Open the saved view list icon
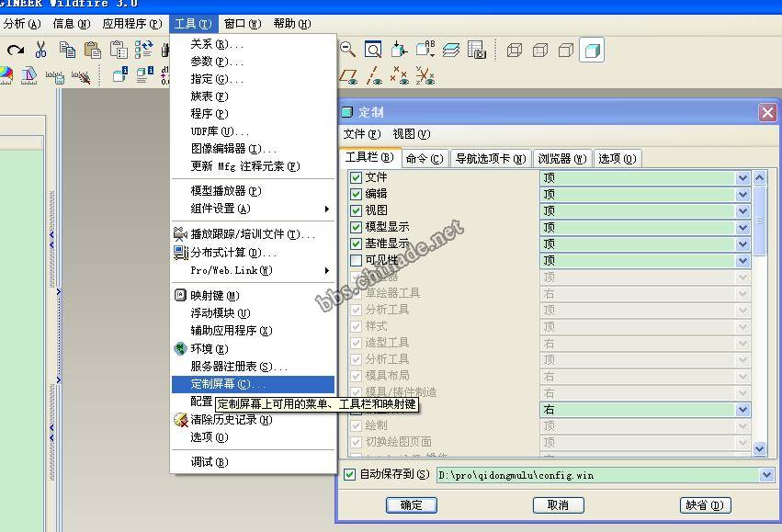Viewport: 782px width, 532px height. click(x=425, y=49)
